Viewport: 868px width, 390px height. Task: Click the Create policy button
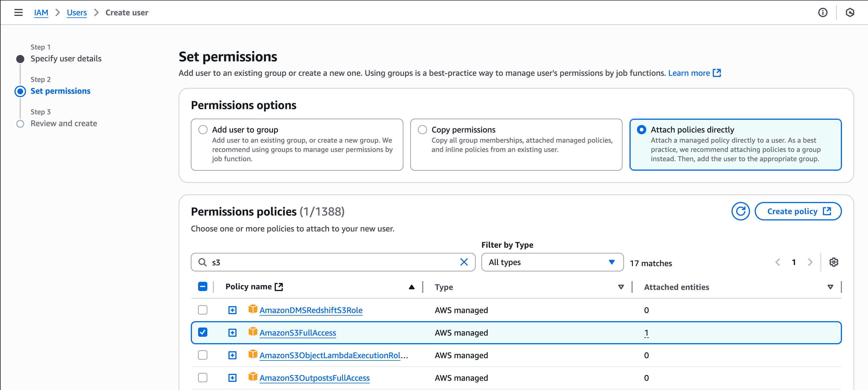click(798, 211)
